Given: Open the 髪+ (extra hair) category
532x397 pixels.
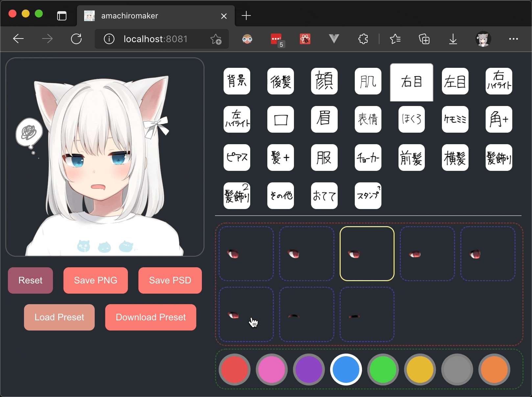Looking at the screenshot, I should click(280, 158).
